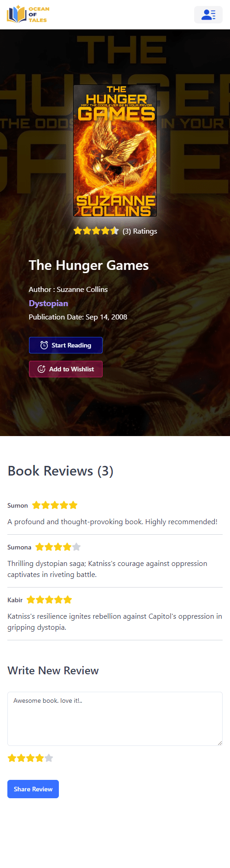Click the book's overall star rating

point(96,231)
